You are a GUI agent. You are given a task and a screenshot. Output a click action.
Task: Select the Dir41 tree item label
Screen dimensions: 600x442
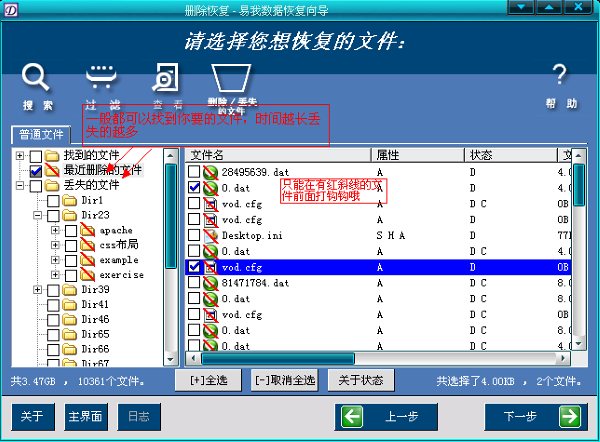point(95,305)
